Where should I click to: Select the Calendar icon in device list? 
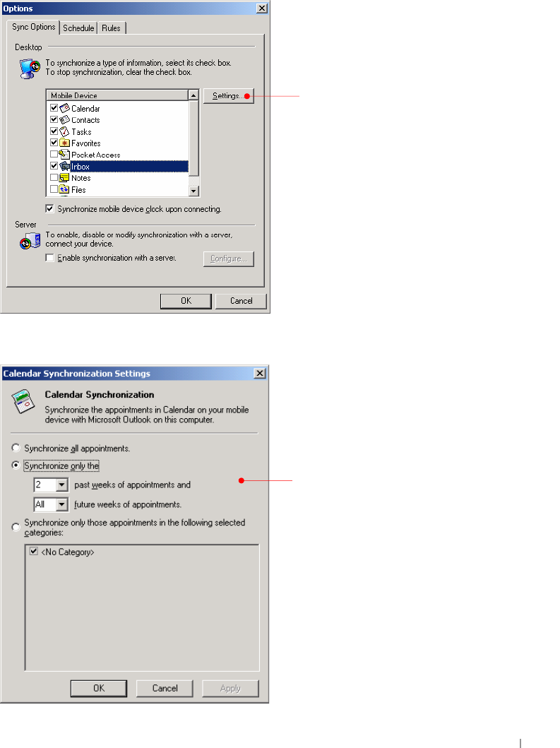click(64, 108)
